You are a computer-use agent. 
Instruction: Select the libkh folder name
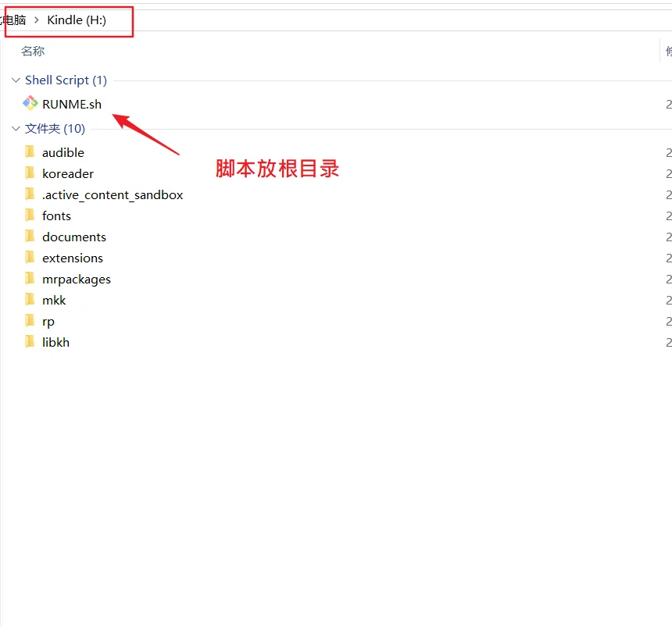pos(55,342)
